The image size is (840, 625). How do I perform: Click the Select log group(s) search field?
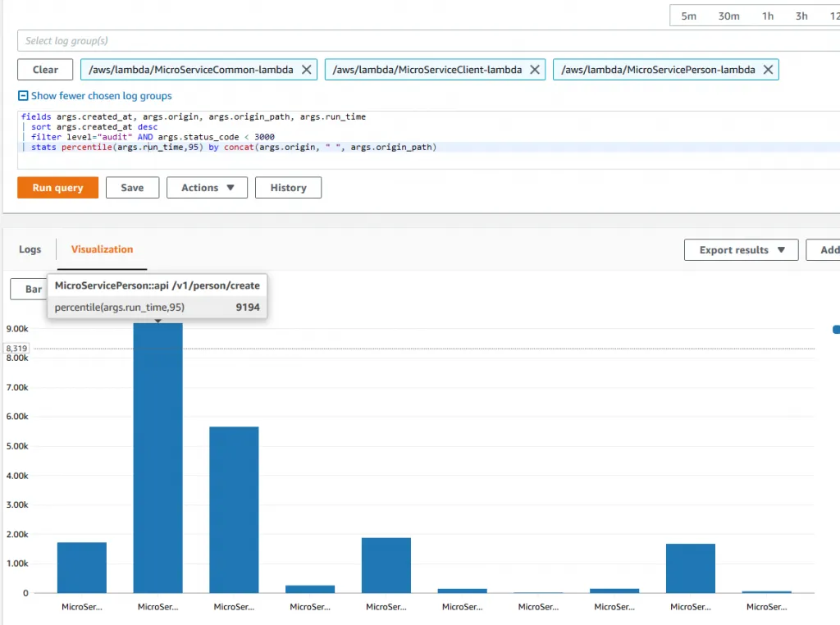point(328,41)
